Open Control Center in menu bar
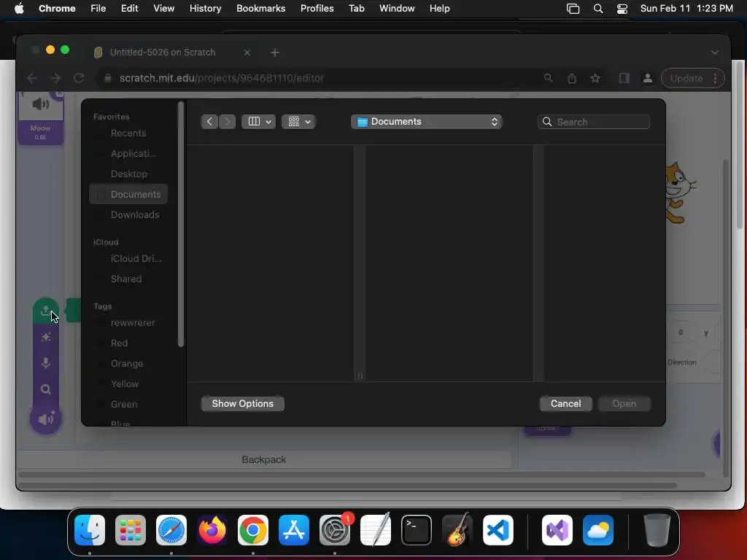The image size is (747, 560). [x=622, y=9]
